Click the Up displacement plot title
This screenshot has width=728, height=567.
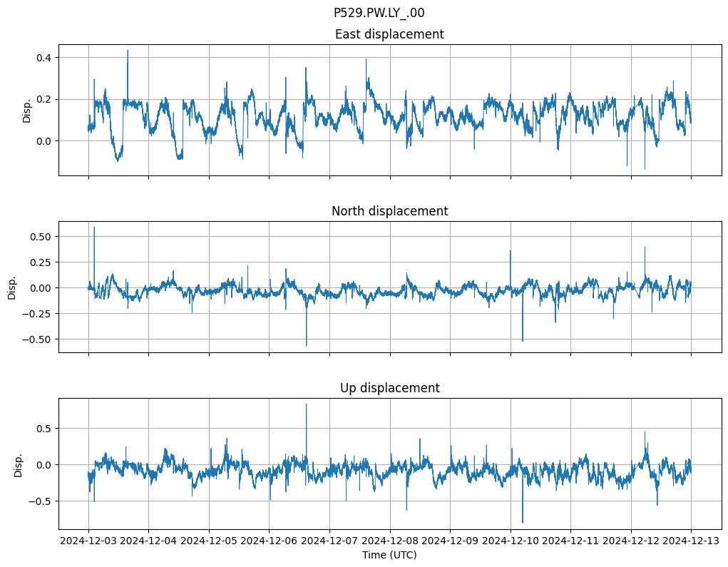[x=389, y=388]
